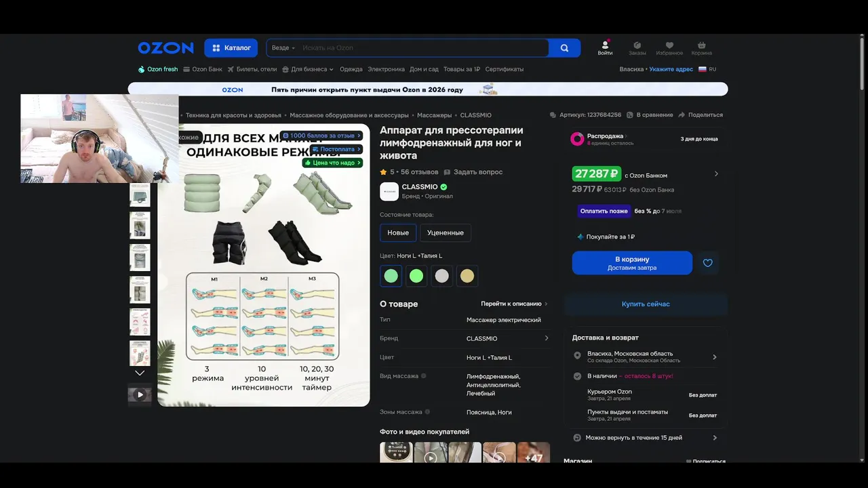Click the Купить сейчас button
This screenshot has height=488, width=868.
(x=646, y=304)
